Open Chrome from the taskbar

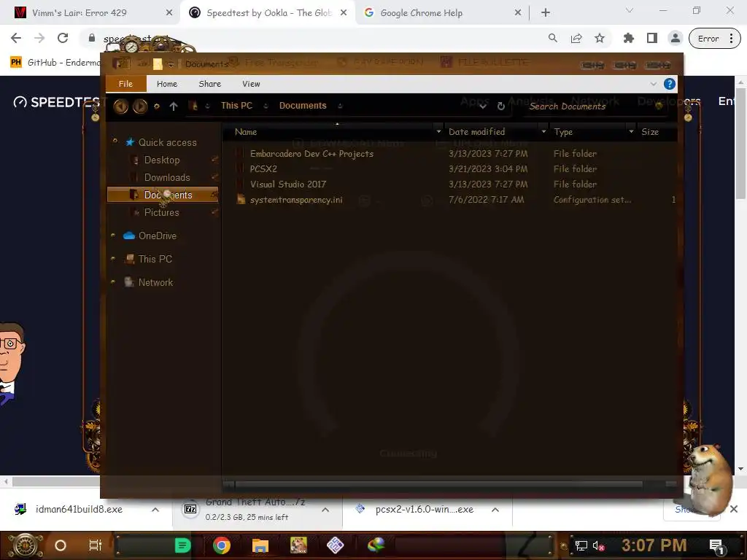[x=222, y=545]
